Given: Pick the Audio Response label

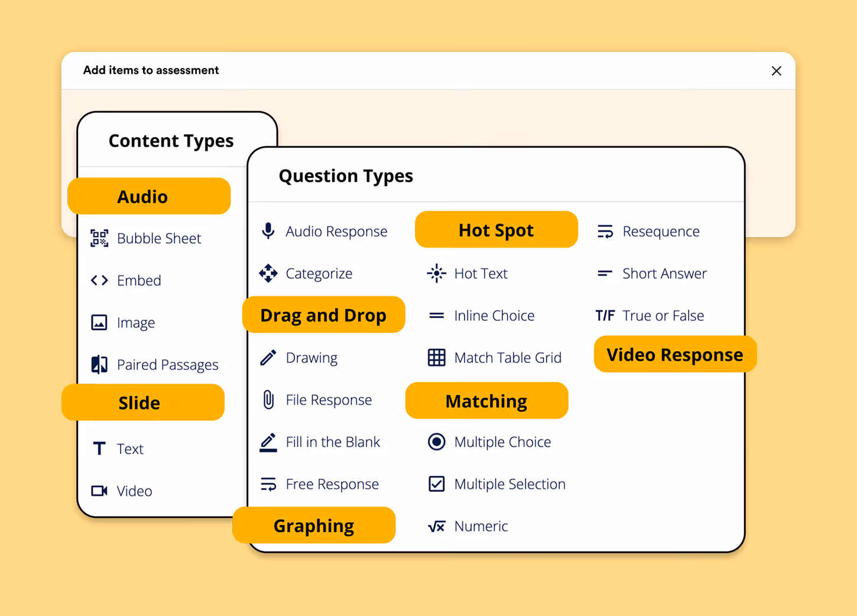Looking at the screenshot, I should tap(336, 231).
